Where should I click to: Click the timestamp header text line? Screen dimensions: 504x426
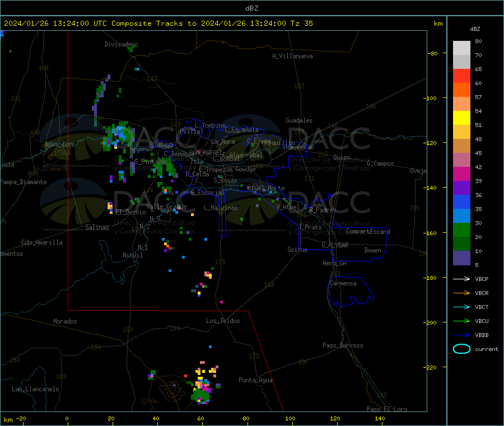click(158, 24)
